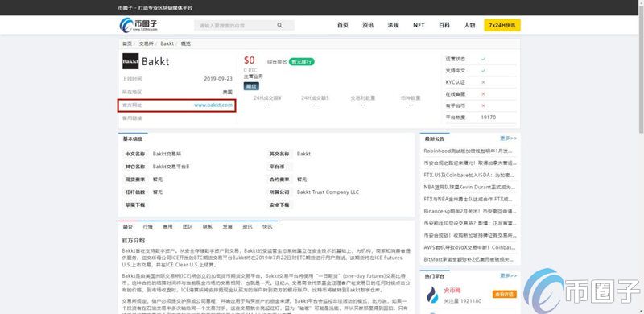Click the 交易对数量 stat label

(x=363, y=98)
